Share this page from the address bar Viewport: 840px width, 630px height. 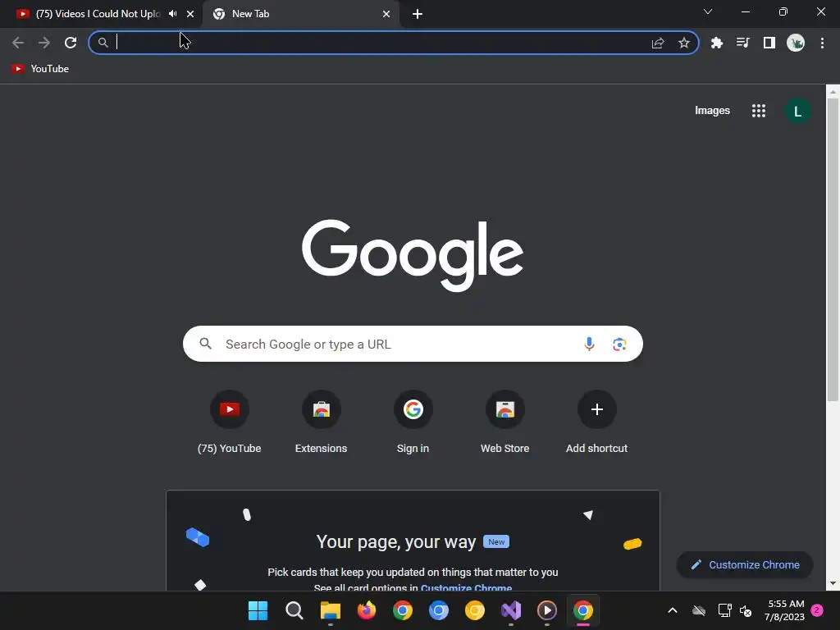[x=658, y=43]
